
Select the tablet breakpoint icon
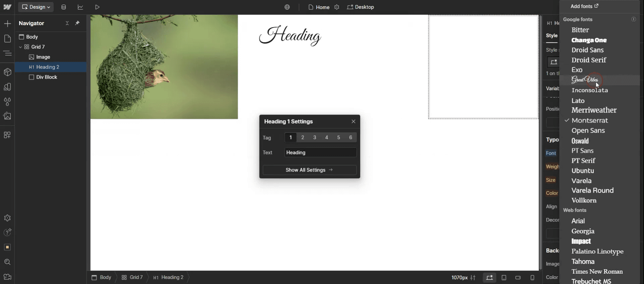pos(504,278)
